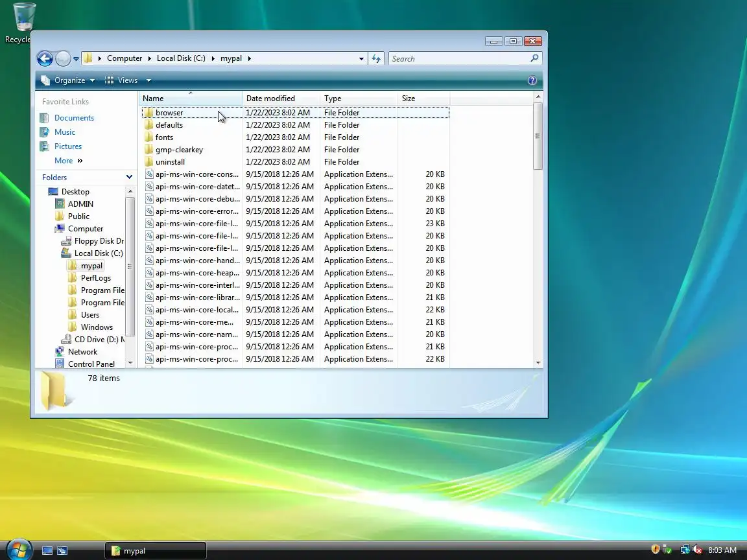
Task: Click Show Desktop quick launch icon
Action: 47,550
